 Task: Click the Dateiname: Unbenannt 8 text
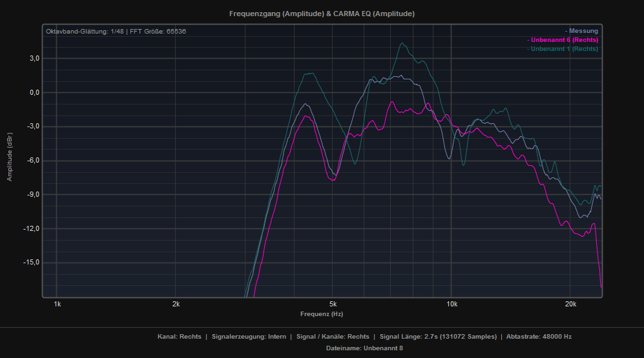point(364,348)
